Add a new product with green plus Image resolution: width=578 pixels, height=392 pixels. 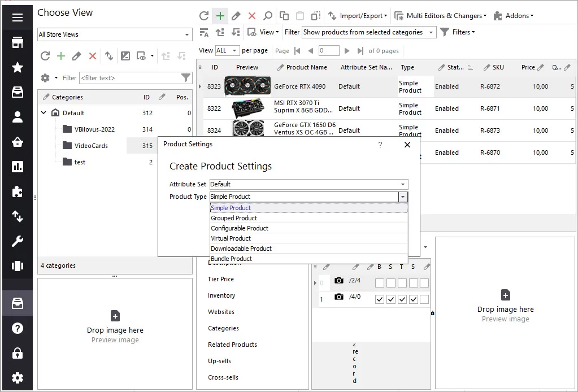[x=220, y=16]
